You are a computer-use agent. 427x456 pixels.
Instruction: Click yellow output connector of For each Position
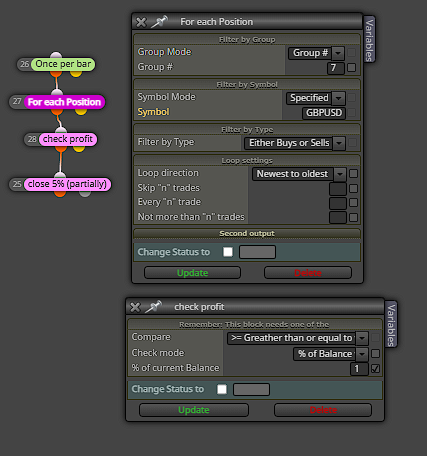tap(81, 111)
